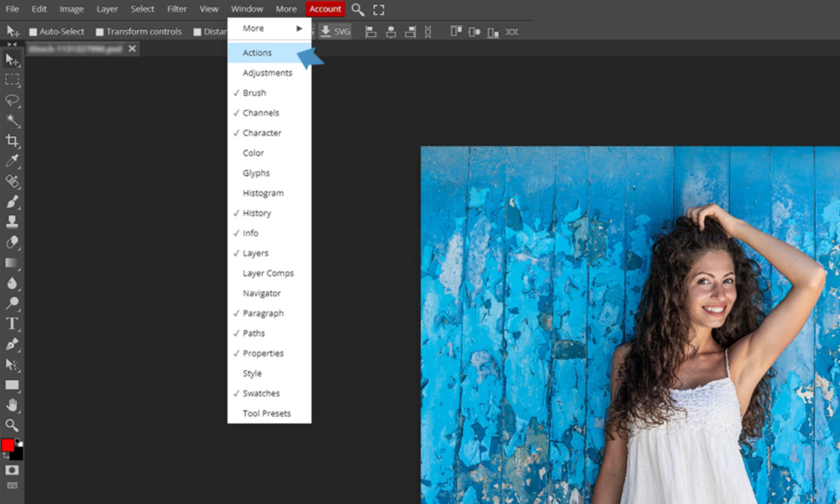Activate the Zoom tool
This screenshot has width=840, height=504.
[x=12, y=426]
